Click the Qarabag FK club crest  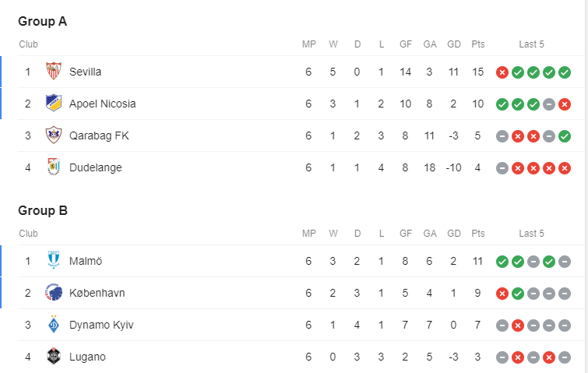tap(53, 135)
